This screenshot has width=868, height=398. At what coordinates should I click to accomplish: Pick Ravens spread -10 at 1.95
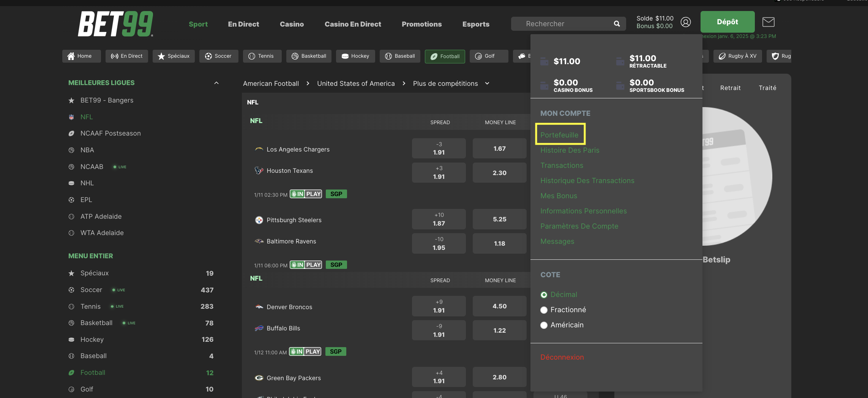(x=439, y=243)
